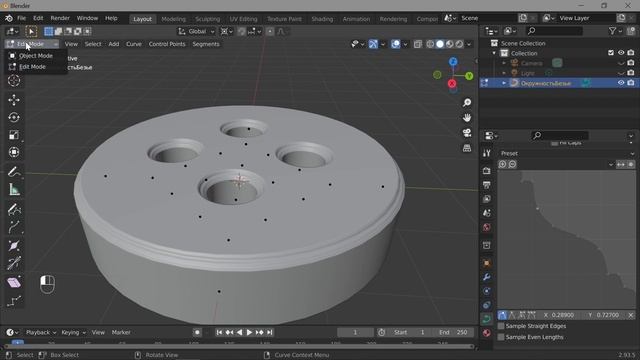Choose Edit Mode from mode list

click(x=33, y=67)
